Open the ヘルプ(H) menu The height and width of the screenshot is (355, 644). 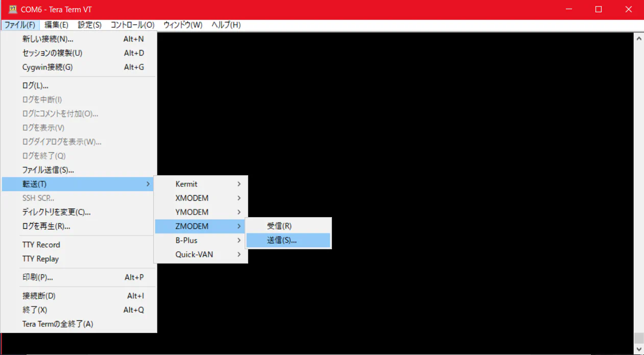[x=226, y=25]
